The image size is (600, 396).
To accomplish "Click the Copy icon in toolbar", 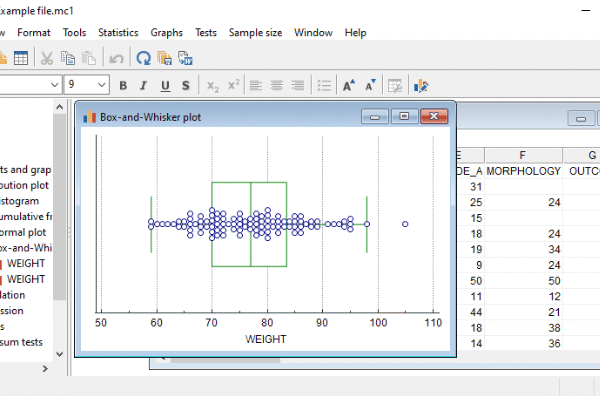I will tap(68, 58).
